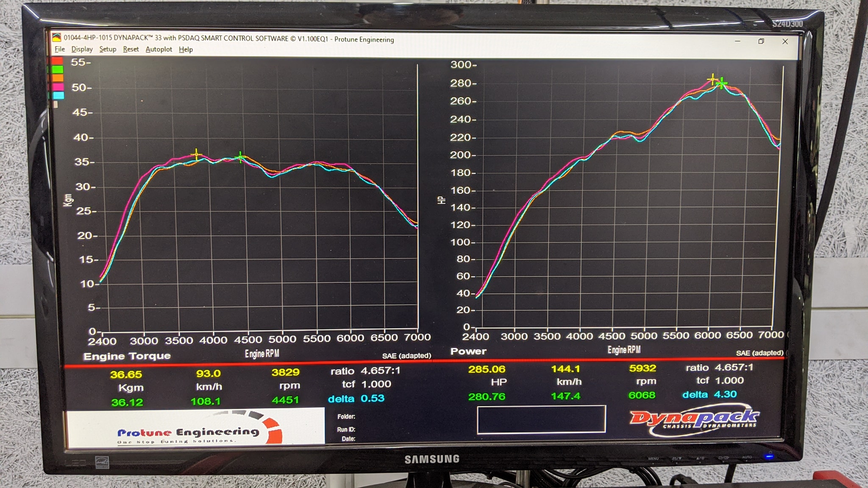Viewport: 868px width, 488px height.
Task: Click the green torque cursor marker
Action: click(240, 157)
